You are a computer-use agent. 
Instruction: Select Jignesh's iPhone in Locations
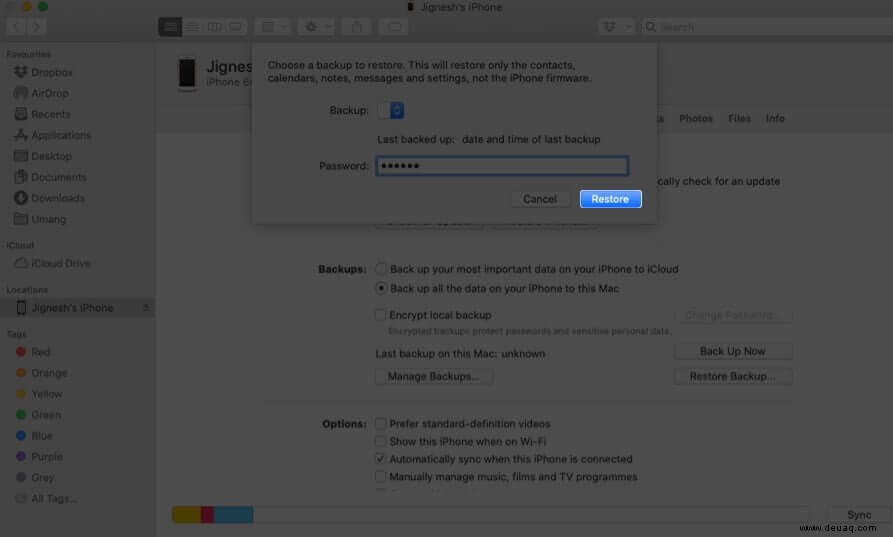point(72,308)
